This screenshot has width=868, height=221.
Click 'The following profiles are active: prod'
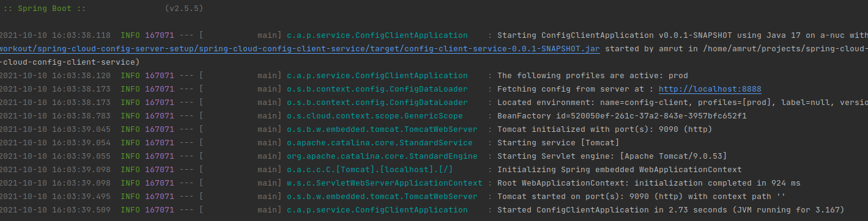[592, 76]
